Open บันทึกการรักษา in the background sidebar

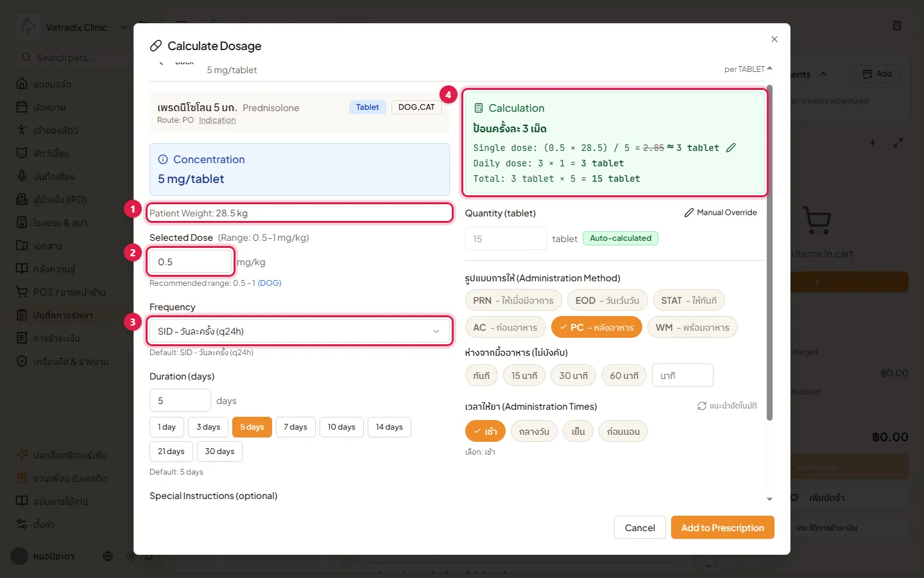pyautogui.click(x=63, y=315)
